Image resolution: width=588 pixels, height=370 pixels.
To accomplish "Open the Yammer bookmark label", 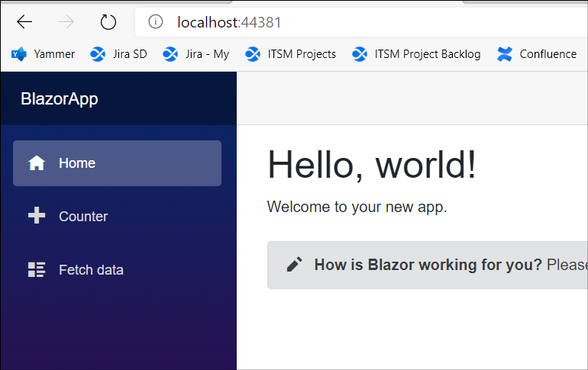I will tap(54, 54).
